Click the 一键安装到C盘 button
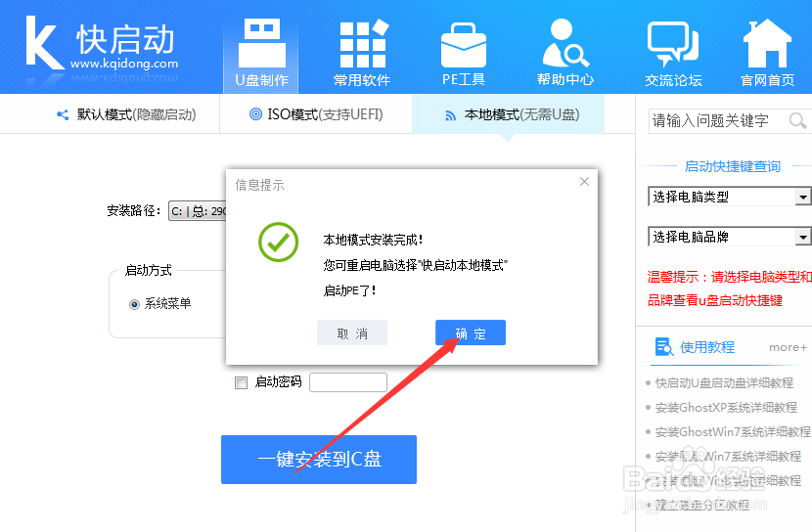812x532 pixels. click(x=319, y=460)
